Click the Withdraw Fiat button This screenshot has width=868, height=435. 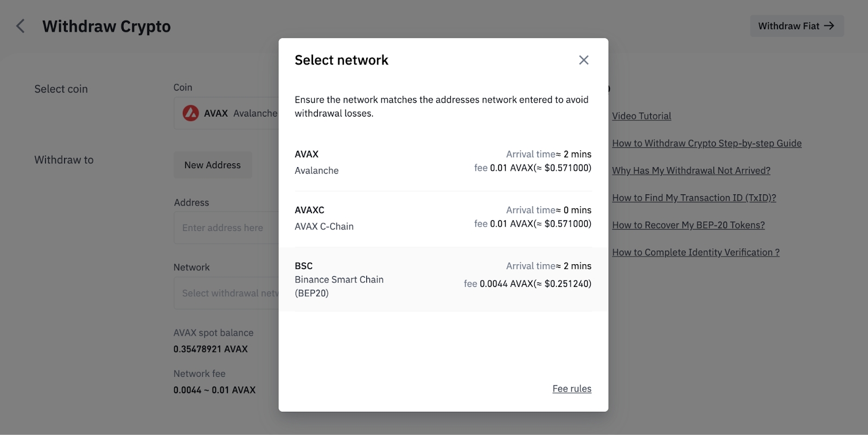(x=796, y=26)
